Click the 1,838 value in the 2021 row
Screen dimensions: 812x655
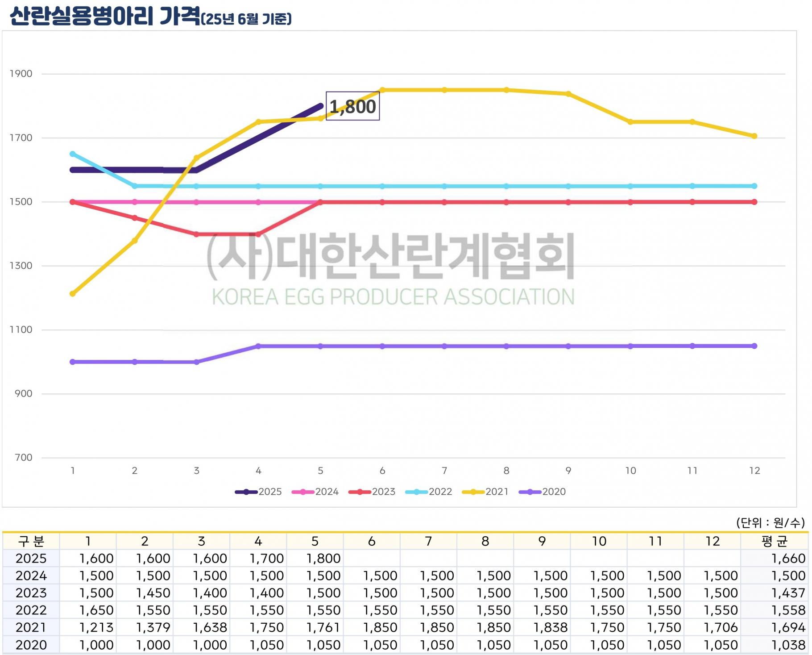tap(551, 627)
